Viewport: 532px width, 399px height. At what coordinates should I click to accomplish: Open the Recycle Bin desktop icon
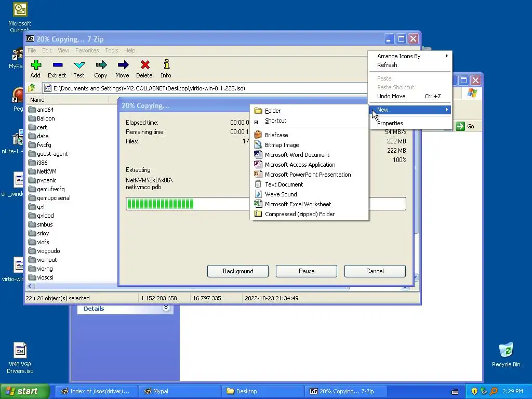[x=506, y=354]
